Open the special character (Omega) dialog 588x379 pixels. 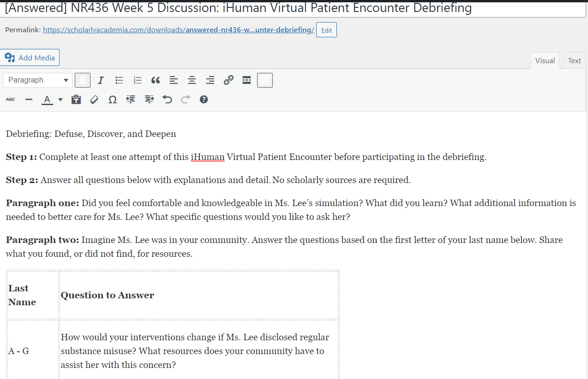(113, 100)
